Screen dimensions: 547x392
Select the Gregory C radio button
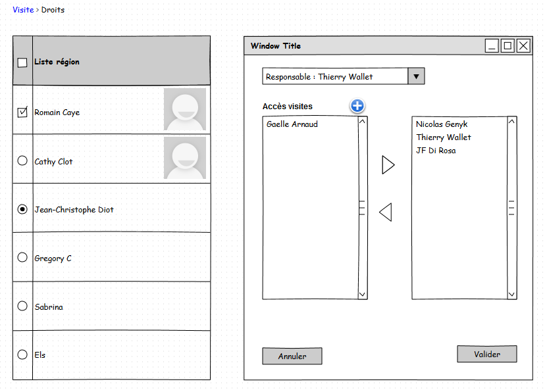click(x=22, y=257)
